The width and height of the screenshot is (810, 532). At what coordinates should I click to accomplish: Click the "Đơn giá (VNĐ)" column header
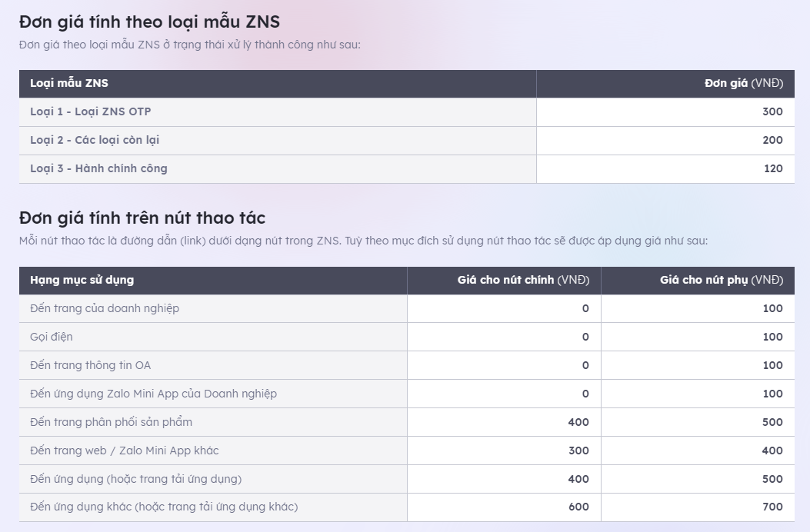tap(743, 83)
